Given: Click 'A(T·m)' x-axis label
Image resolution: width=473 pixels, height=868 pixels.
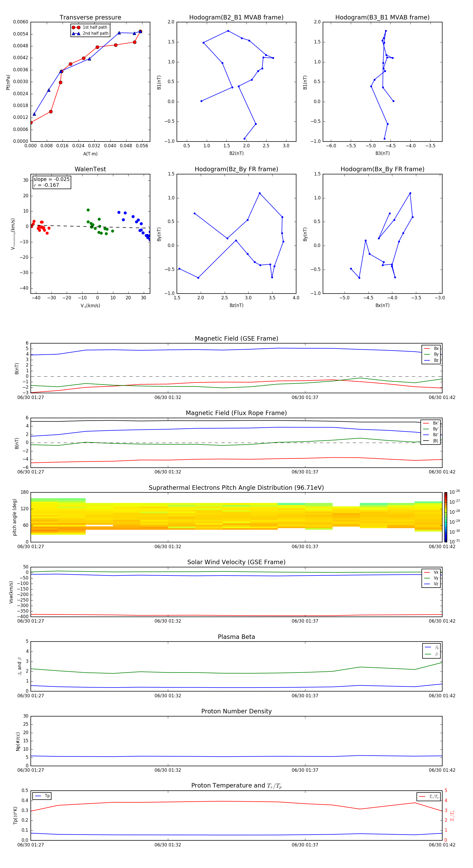Looking at the screenshot, I should pos(90,154).
